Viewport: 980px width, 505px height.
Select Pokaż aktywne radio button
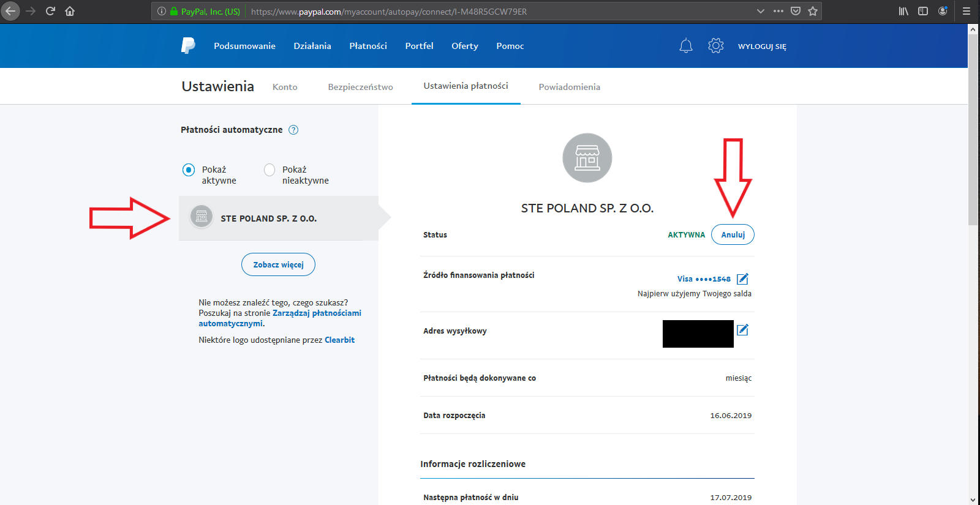click(x=189, y=170)
